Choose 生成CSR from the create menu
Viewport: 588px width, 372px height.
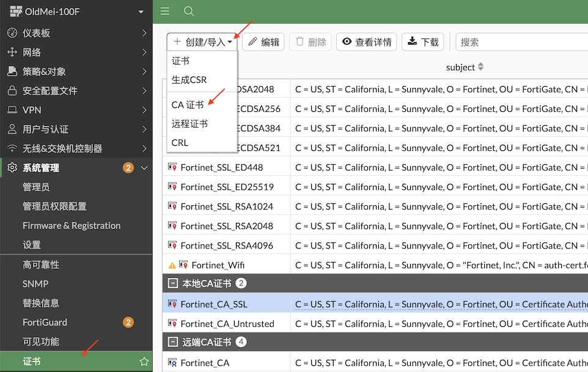pos(202,80)
